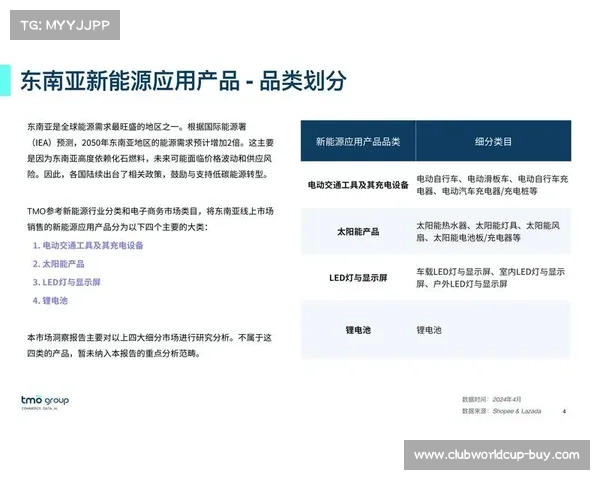Click the teal accent bar beside the title
Image resolution: width=600 pixels, height=480 pixels.
(9, 82)
